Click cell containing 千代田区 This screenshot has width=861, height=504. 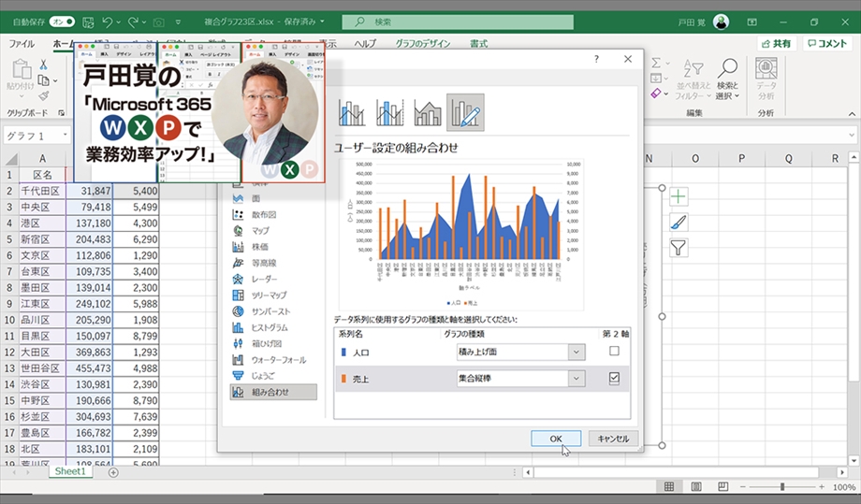pyautogui.click(x=42, y=191)
